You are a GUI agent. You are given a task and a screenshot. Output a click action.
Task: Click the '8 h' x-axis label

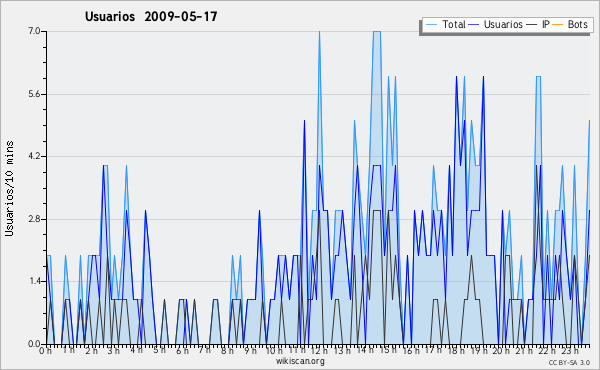(227, 351)
